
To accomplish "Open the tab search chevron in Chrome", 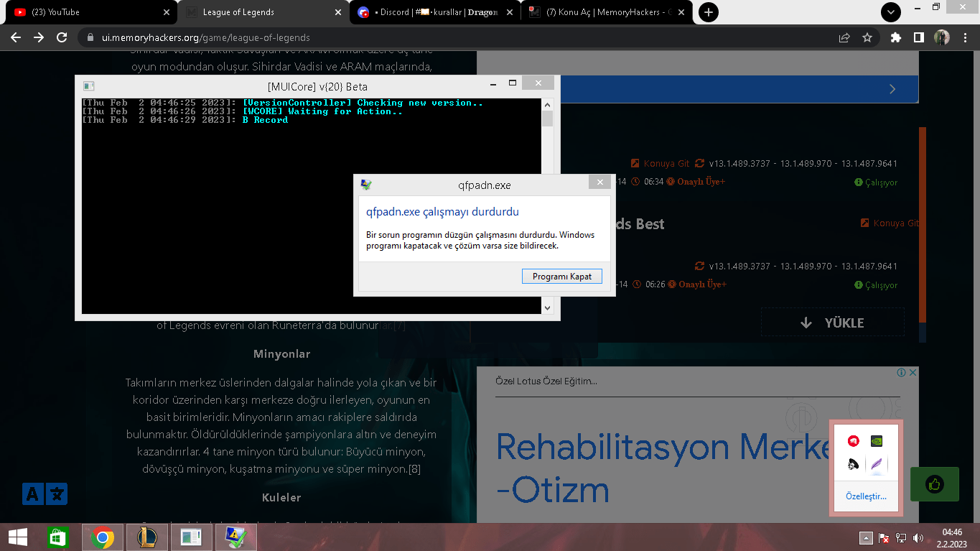I will (891, 12).
